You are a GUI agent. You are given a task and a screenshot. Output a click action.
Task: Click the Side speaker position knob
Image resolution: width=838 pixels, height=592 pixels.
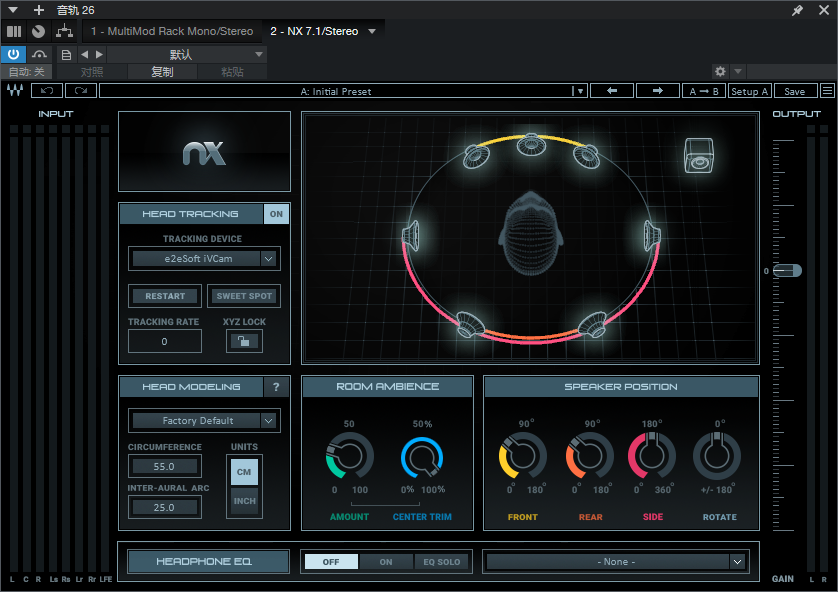point(652,456)
